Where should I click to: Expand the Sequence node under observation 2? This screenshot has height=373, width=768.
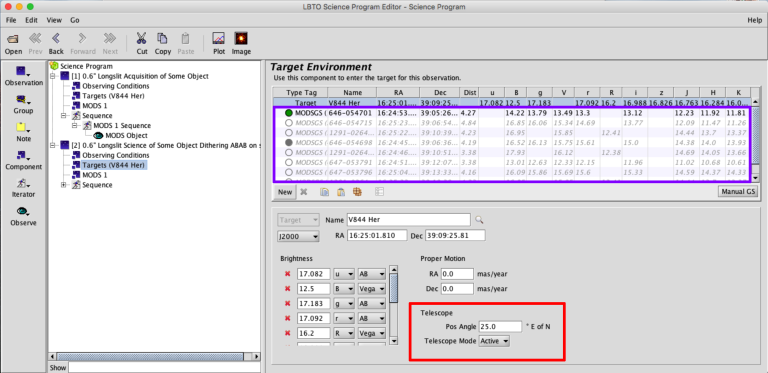[x=64, y=185]
